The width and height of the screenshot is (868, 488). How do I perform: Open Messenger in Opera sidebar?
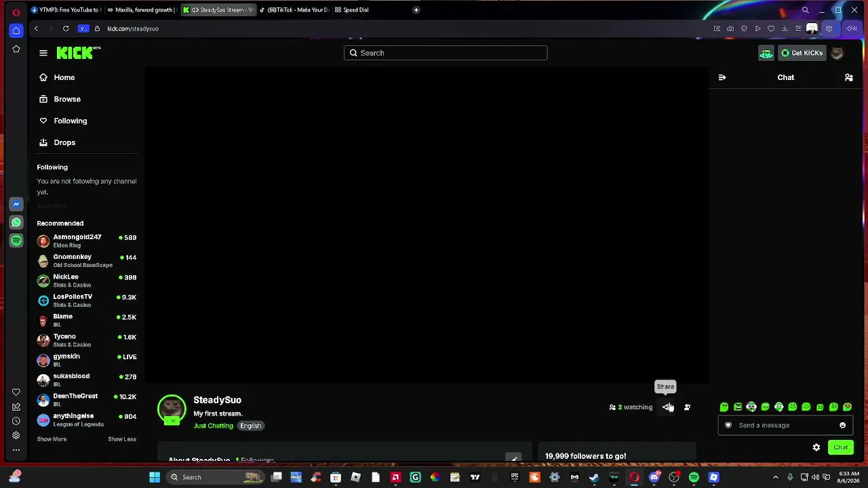16,204
